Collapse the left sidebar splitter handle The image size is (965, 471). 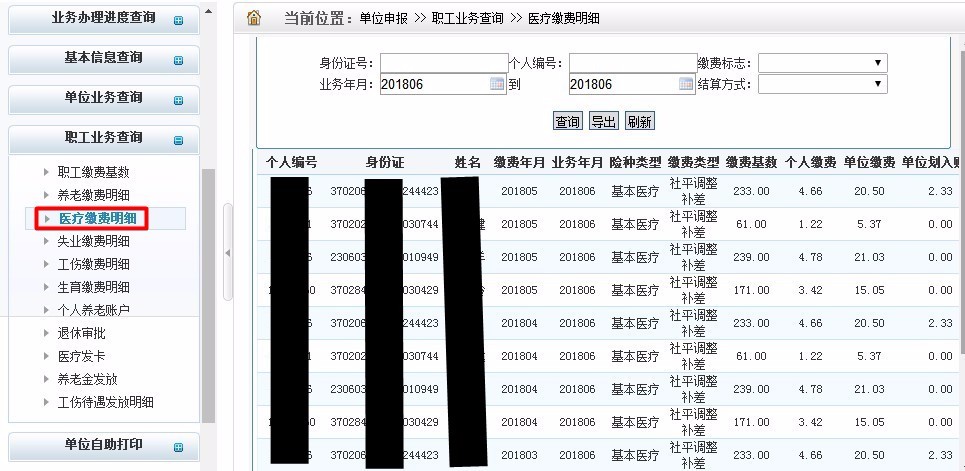point(227,253)
